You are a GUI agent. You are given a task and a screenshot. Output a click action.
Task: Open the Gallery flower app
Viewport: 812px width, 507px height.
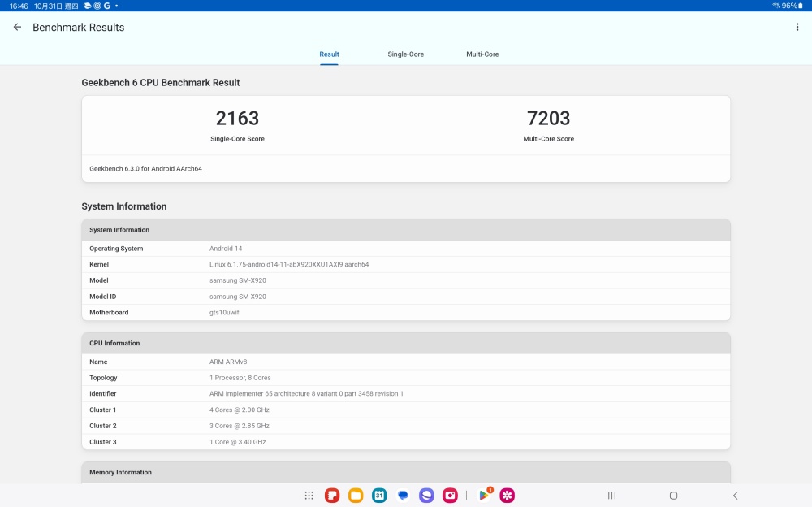tap(507, 496)
